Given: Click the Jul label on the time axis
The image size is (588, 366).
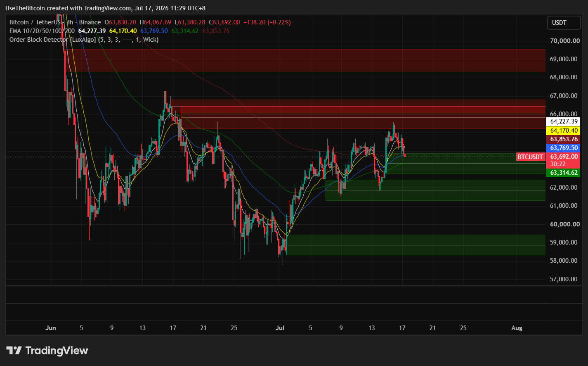Looking at the screenshot, I should pyautogui.click(x=280, y=328).
